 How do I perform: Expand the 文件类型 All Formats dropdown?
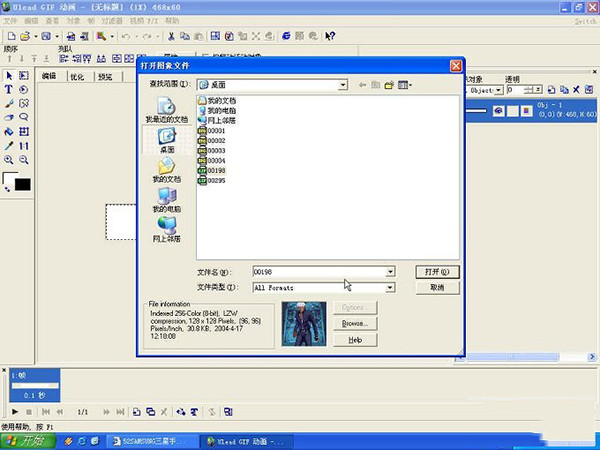pos(390,288)
